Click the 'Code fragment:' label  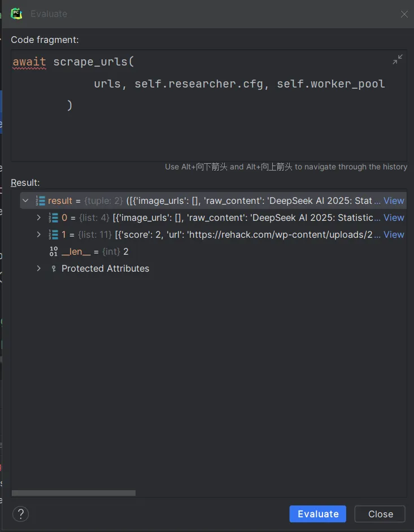coord(45,40)
